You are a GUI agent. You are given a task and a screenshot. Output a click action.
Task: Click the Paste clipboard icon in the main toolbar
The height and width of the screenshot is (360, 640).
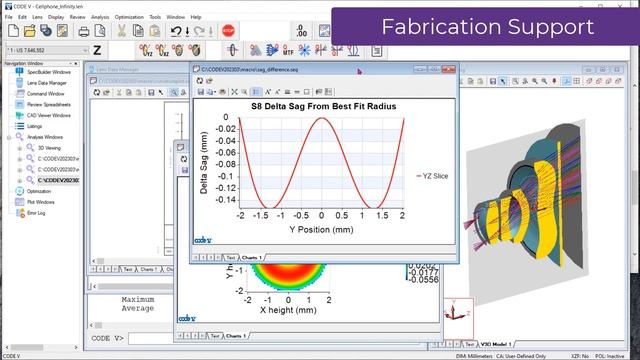click(x=155, y=31)
